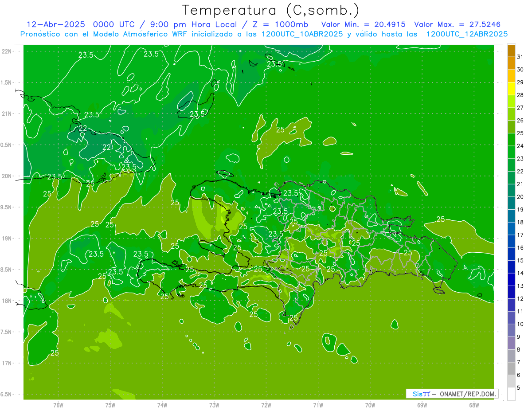
Task: Click the title "Temperatura (C,somb.)"
Action: point(271,10)
